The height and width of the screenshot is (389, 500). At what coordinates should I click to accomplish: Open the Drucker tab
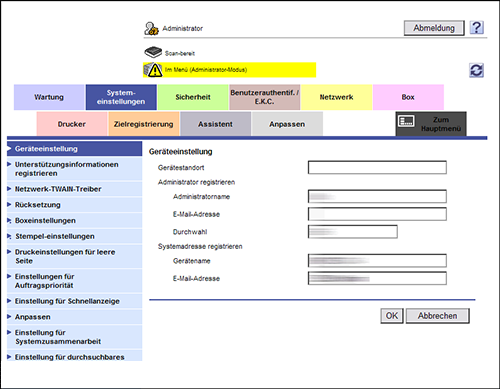pyautogui.click(x=72, y=124)
